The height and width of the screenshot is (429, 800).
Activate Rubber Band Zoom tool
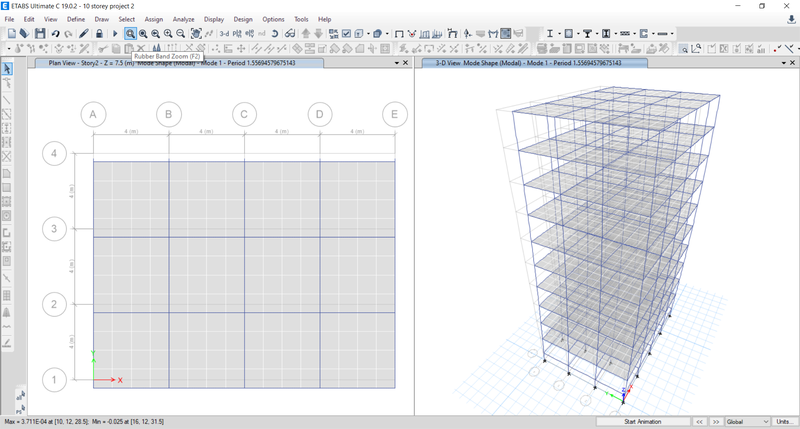point(130,34)
